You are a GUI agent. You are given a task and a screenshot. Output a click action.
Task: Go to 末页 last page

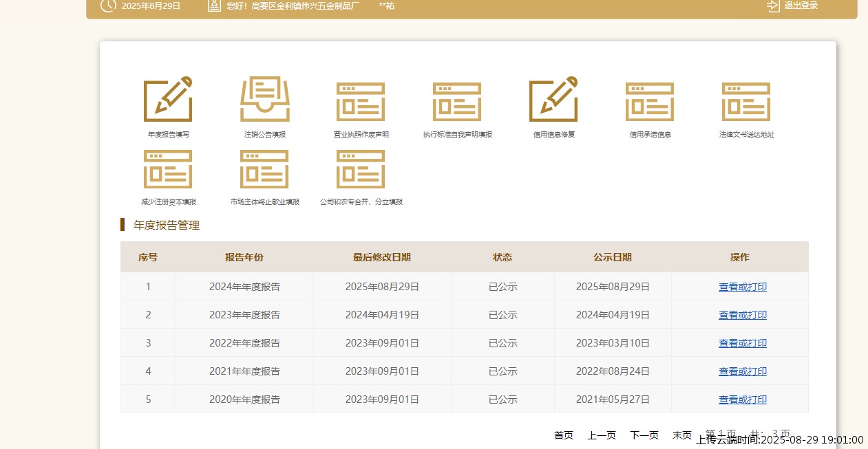pos(682,435)
